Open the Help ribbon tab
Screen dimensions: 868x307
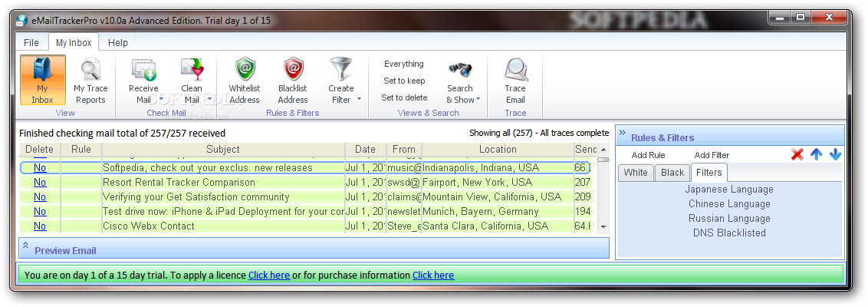[118, 43]
